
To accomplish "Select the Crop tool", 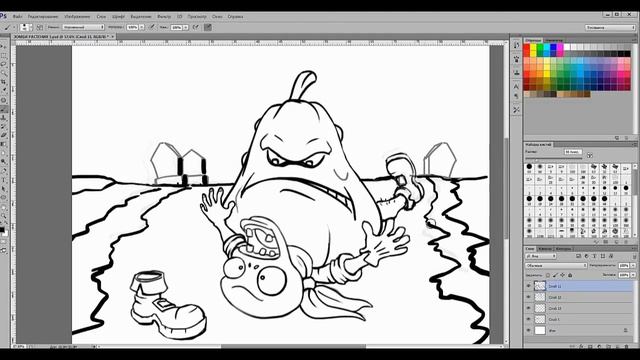I will click(4, 82).
